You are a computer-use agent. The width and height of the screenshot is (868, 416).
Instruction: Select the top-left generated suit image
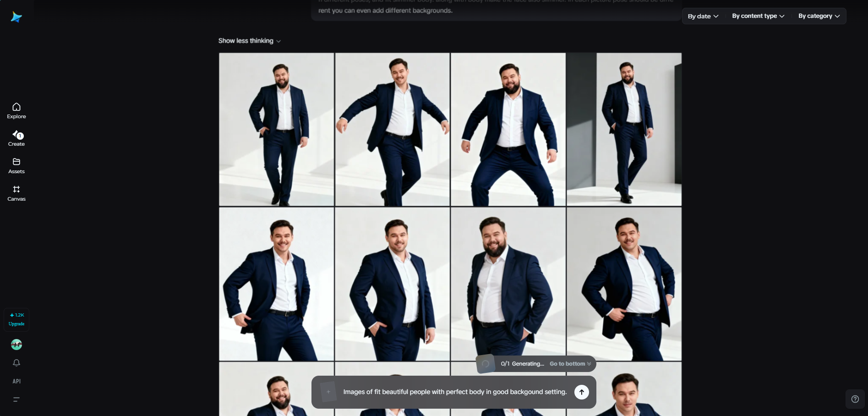pyautogui.click(x=276, y=129)
